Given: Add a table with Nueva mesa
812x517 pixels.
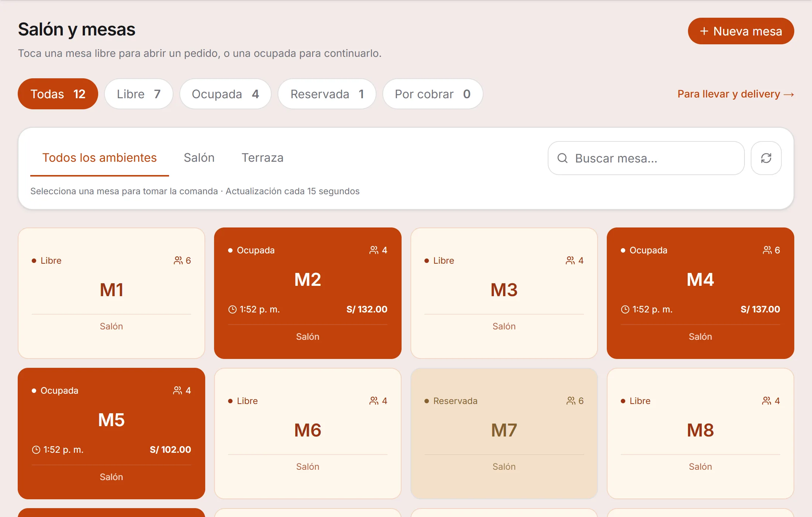Looking at the screenshot, I should coord(741,31).
